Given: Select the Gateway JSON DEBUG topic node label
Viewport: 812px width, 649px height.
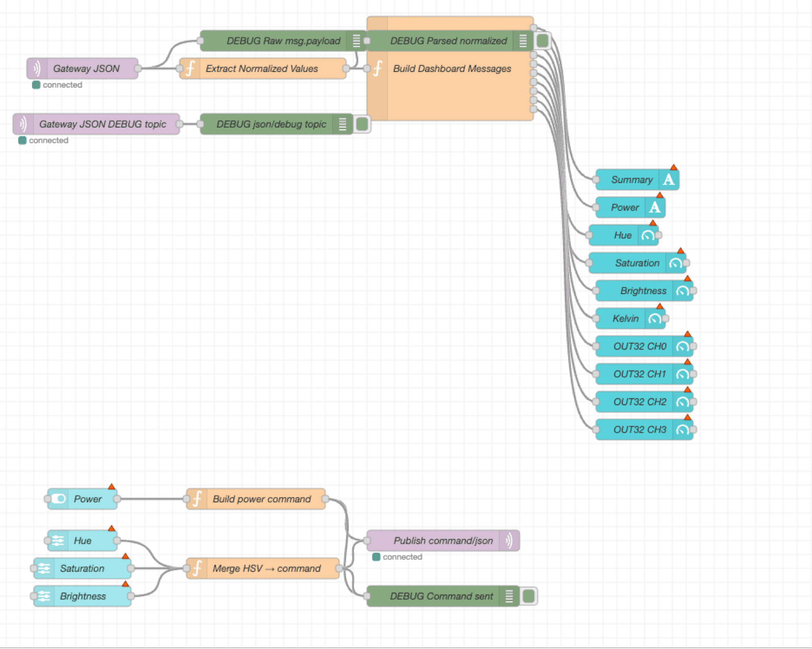Looking at the screenshot, I should coord(102,124).
